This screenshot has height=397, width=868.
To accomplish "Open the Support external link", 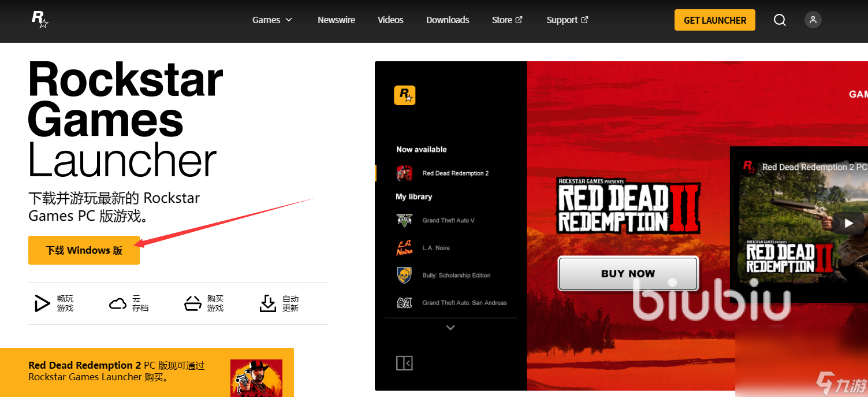I will tap(567, 20).
